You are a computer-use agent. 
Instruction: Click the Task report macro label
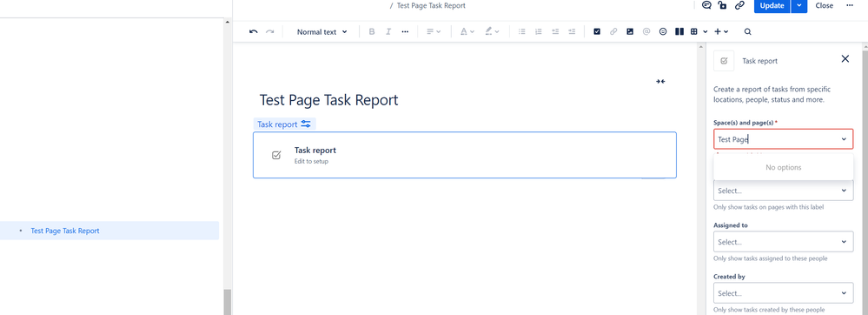pos(284,124)
